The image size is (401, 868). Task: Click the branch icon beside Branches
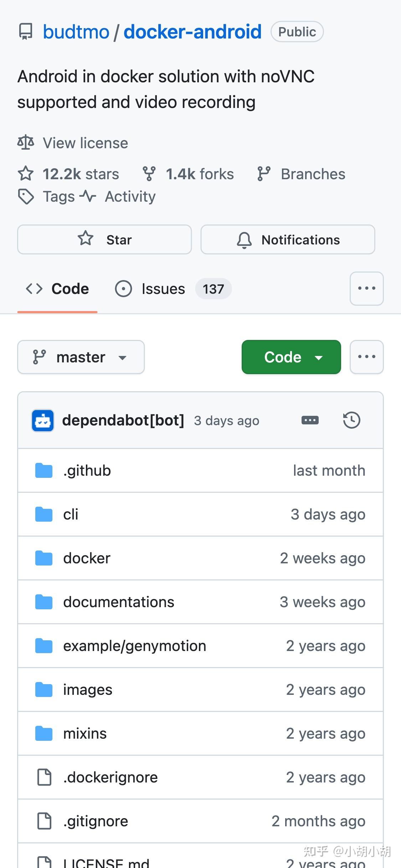point(264,174)
